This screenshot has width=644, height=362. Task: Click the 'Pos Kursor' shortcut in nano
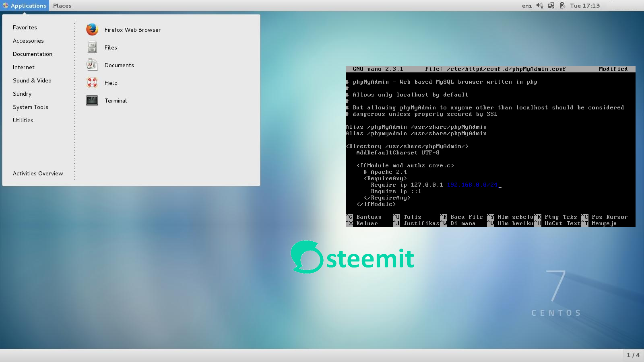610,217
